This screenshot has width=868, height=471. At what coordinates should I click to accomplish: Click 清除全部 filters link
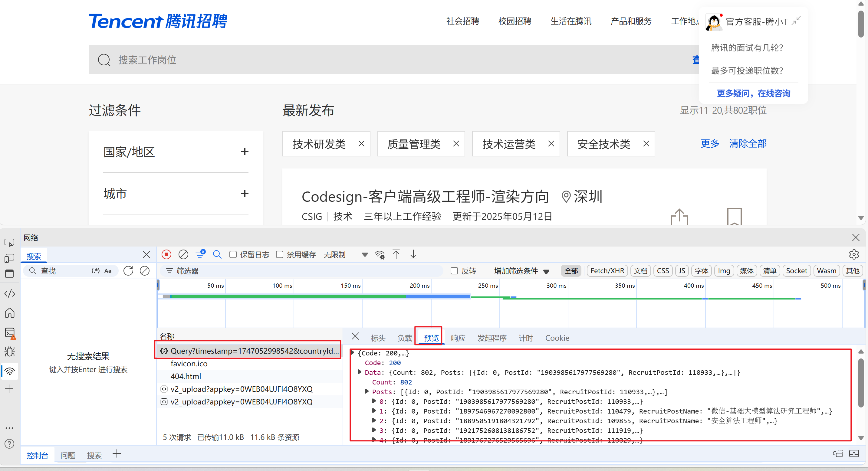point(748,143)
